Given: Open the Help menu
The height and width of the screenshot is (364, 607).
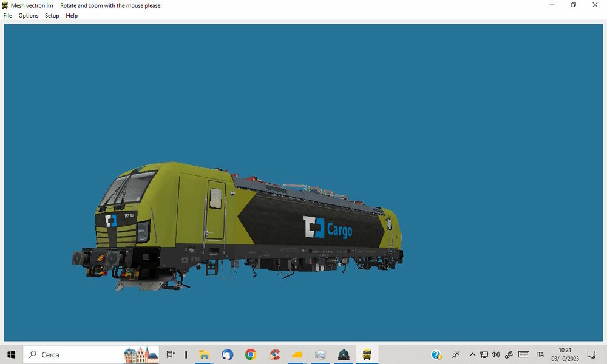Looking at the screenshot, I should pos(72,16).
